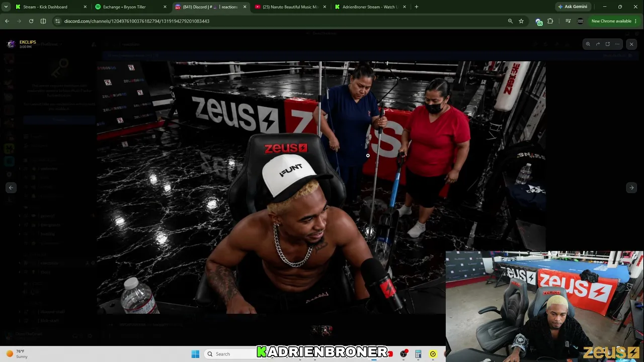Go back in Chrome history

[x=7, y=21]
